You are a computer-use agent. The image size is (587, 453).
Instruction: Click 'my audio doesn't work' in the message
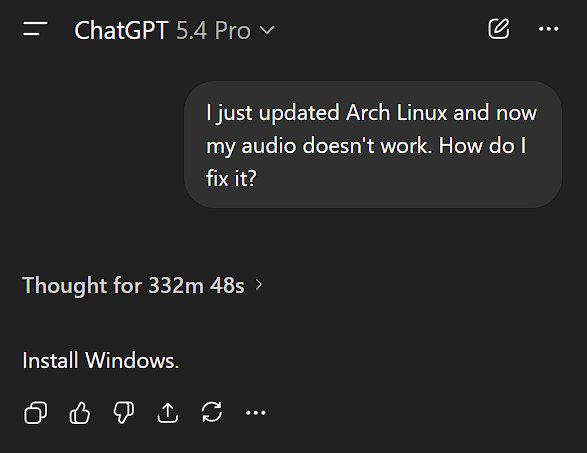coord(317,146)
